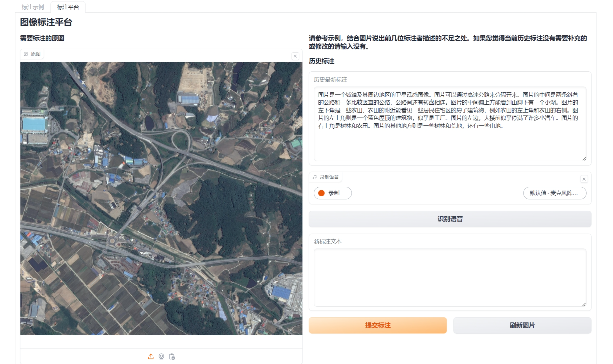Open the webcam capture icon below the picture
The height and width of the screenshot is (364, 613).
click(161, 356)
